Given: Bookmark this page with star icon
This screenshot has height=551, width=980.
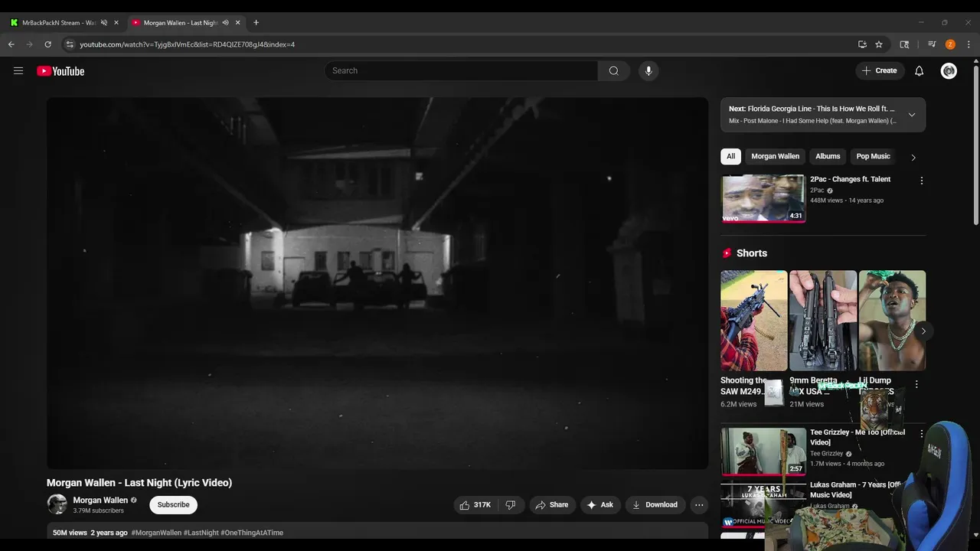Looking at the screenshot, I should (879, 44).
